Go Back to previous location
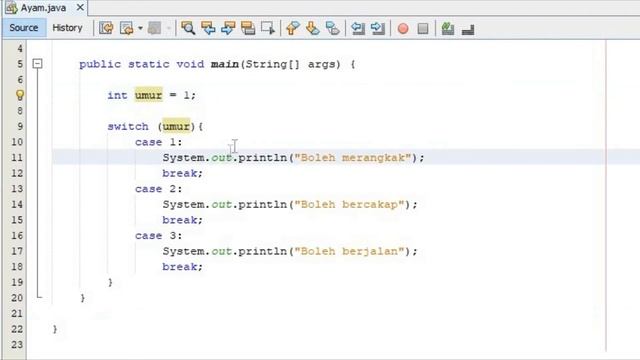The width and height of the screenshot is (640, 360). 127,28
